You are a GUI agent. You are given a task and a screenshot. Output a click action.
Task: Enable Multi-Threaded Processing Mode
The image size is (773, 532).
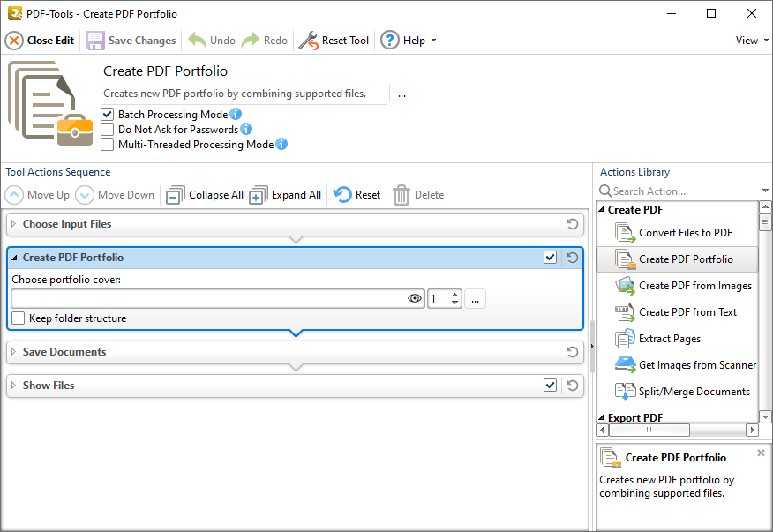tap(107, 145)
